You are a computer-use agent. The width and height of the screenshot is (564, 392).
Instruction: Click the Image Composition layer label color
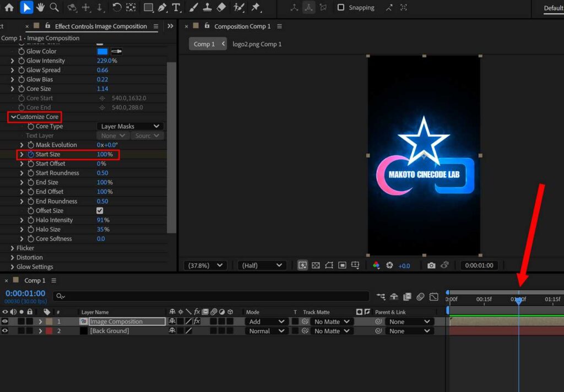49,322
